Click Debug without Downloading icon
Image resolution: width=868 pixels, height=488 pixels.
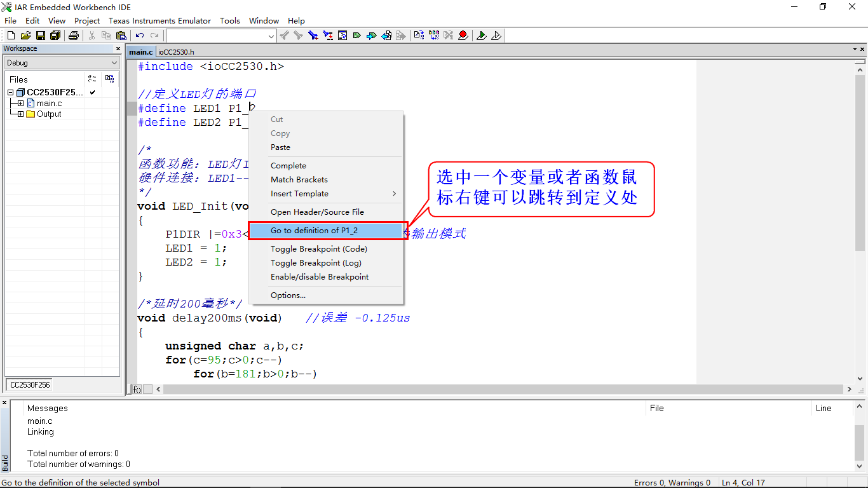pyautogui.click(x=496, y=36)
